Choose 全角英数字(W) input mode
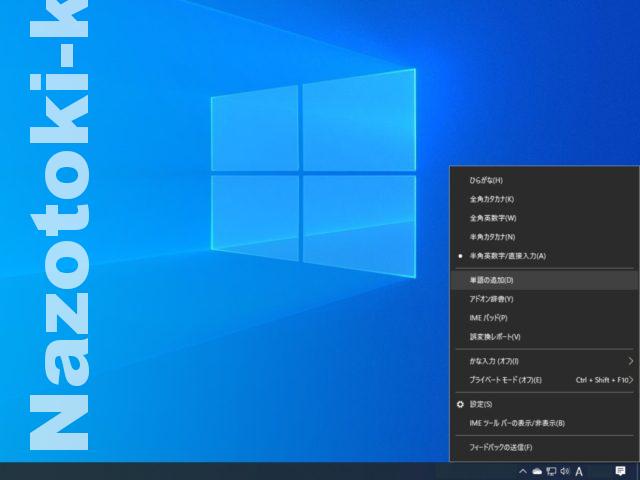 tap(492, 218)
